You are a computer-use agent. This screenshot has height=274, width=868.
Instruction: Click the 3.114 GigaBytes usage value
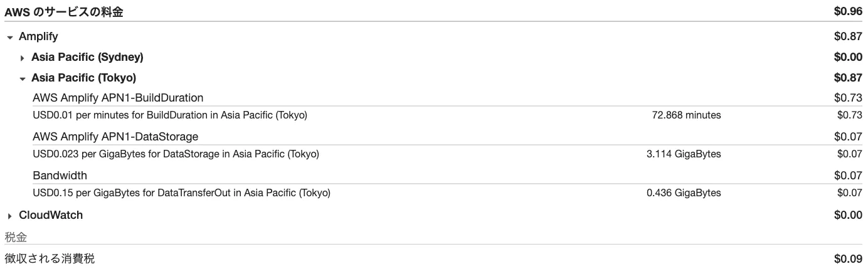pos(684,154)
